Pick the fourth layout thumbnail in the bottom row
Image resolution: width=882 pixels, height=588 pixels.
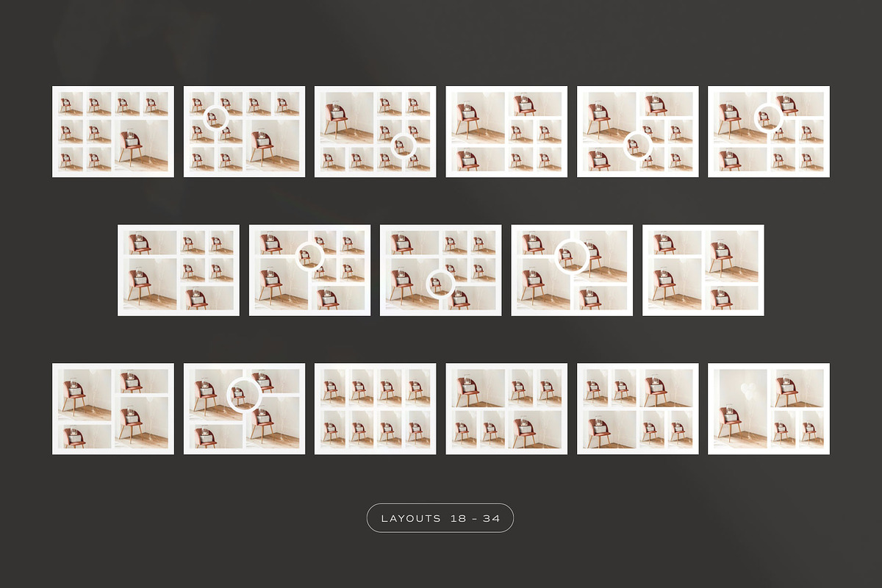click(x=506, y=409)
